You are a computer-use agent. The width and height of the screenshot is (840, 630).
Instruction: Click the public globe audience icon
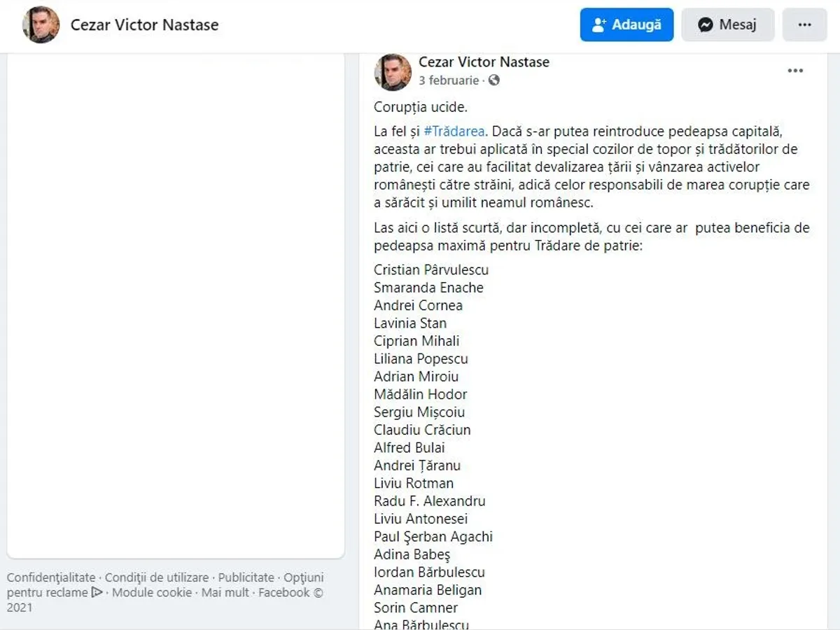494,80
